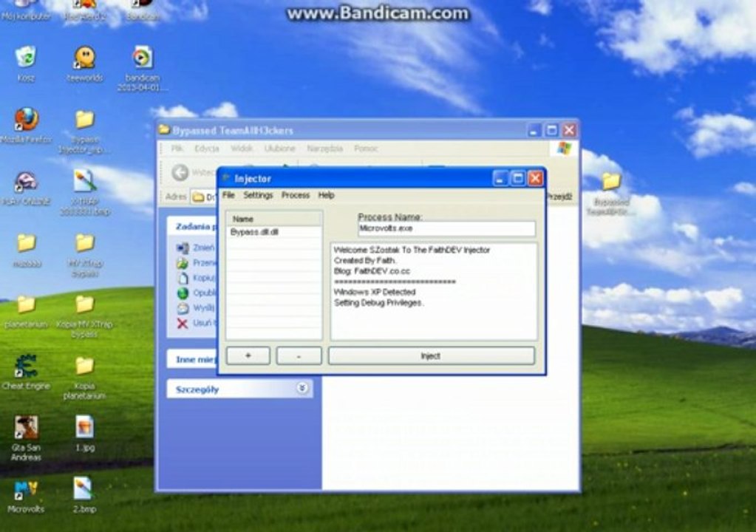This screenshot has width=756, height=532.
Task: Click the plus button to add a DLL
Action: coord(248,356)
